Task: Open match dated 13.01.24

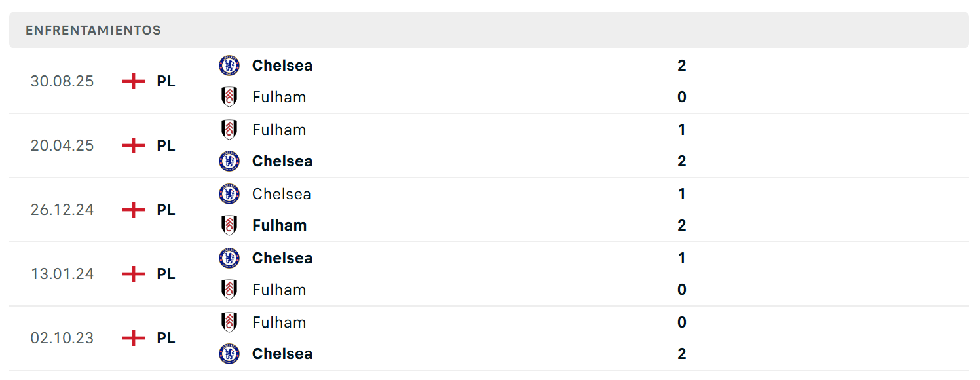Action: point(489,274)
